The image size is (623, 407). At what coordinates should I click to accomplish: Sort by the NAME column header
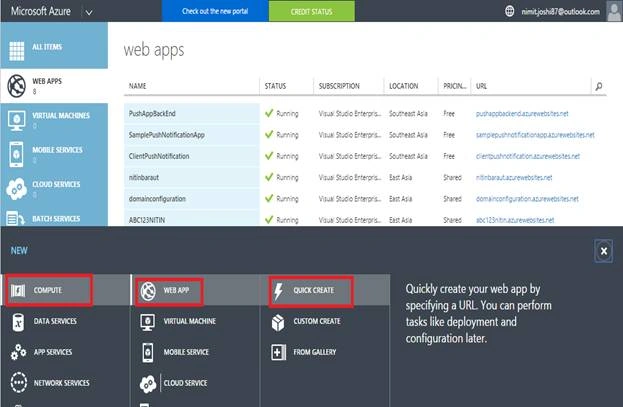[x=137, y=86]
